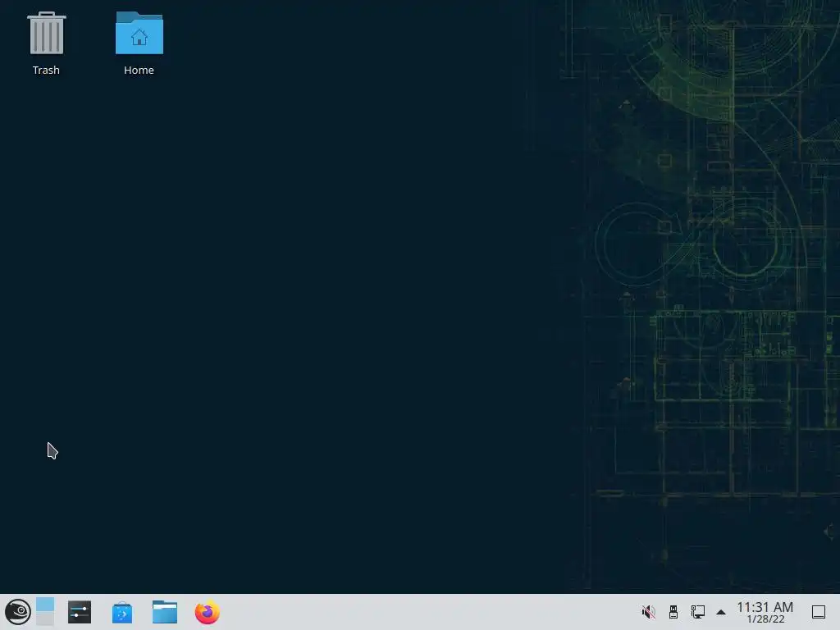Click the muted audio volume tray icon
This screenshot has width=840, height=630.
[648, 612]
